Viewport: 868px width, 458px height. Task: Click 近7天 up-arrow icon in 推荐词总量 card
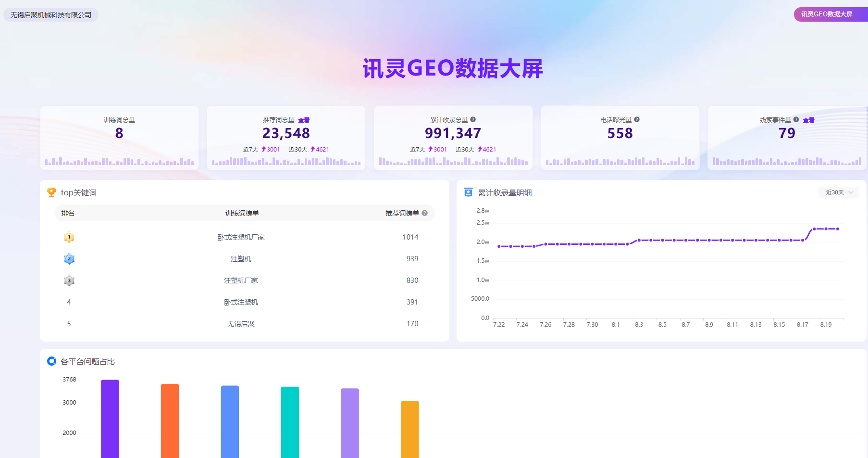[x=263, y=150]
